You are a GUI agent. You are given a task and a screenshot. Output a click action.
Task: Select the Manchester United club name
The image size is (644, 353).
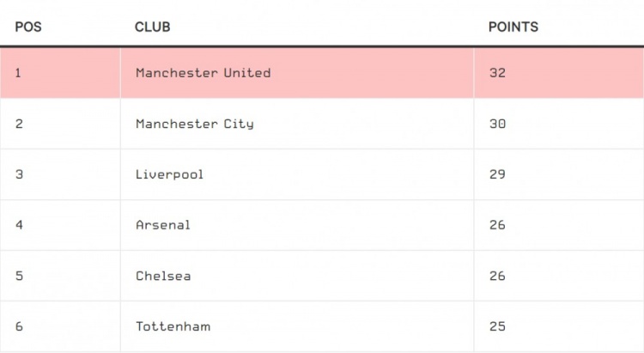coord(204,73)
